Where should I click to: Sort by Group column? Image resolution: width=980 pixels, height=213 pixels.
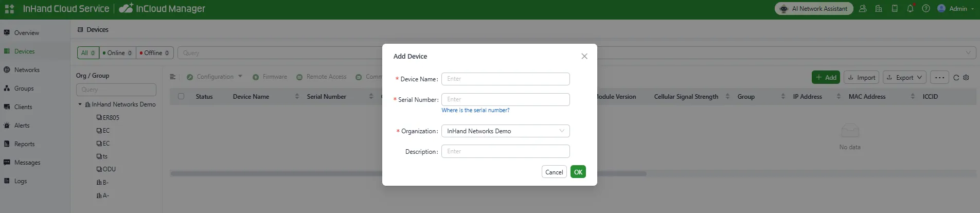click(x=783, y=96)
